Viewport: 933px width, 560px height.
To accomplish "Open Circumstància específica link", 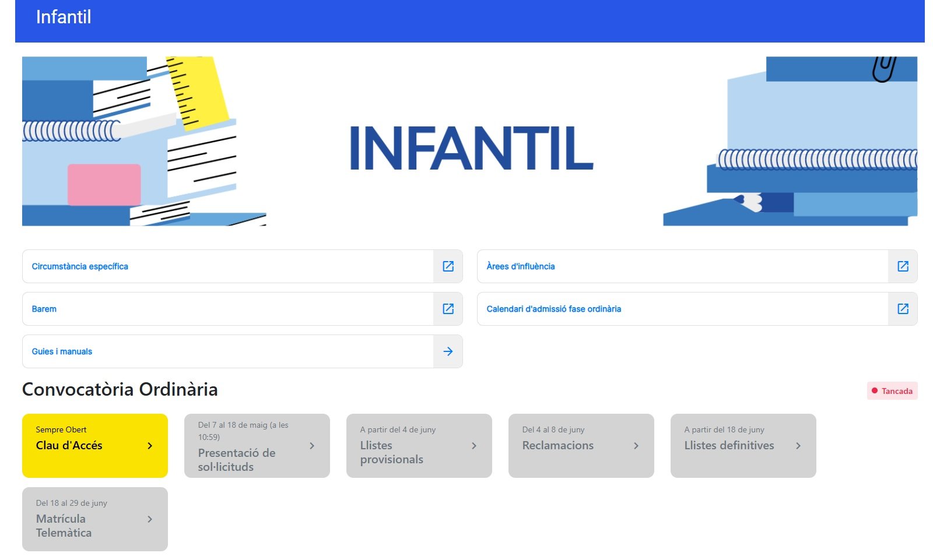I will pos(80,266).
